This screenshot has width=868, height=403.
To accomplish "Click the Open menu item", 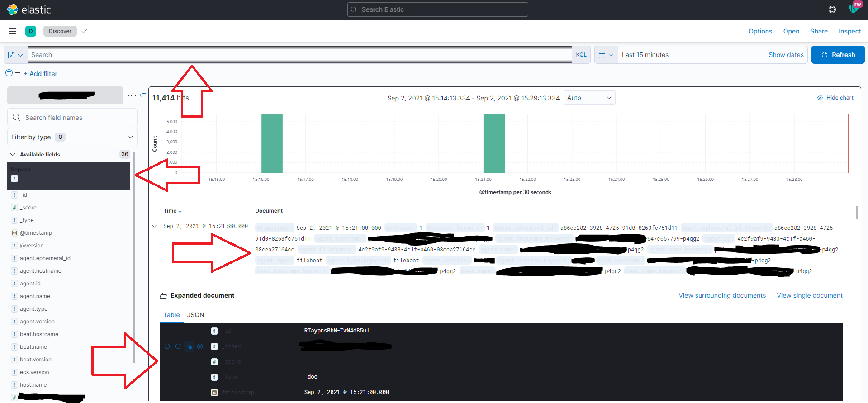I will 791,31.
